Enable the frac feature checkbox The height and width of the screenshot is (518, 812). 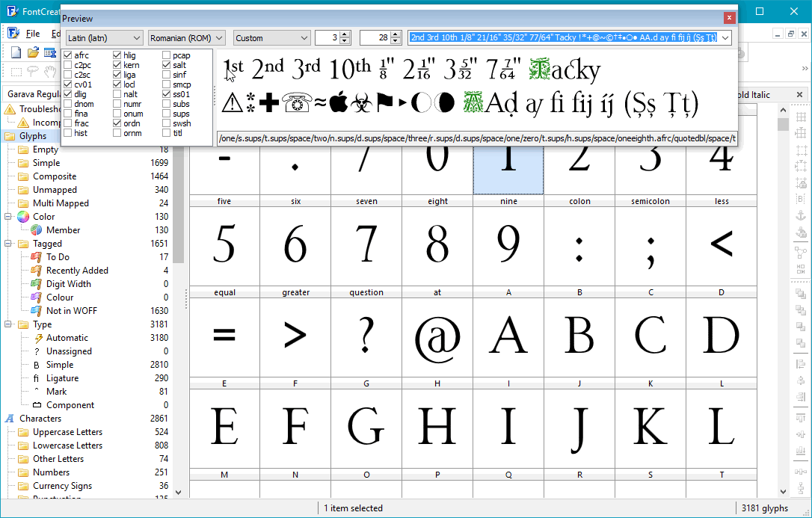[68, 123]
